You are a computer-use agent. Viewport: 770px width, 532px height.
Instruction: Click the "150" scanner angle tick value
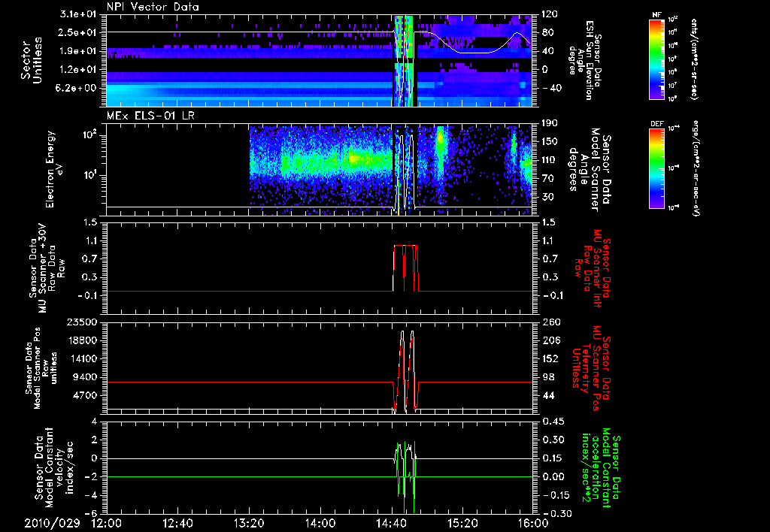pos(550,142)
